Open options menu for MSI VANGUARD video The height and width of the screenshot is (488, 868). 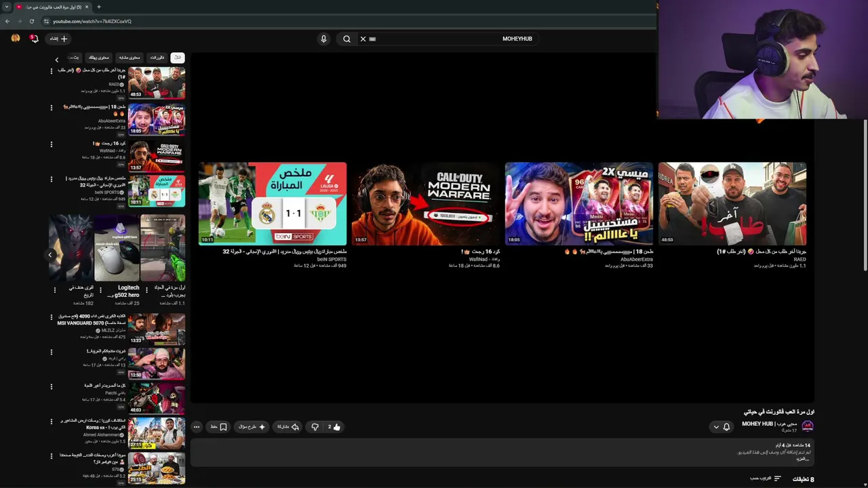(51, 317)
